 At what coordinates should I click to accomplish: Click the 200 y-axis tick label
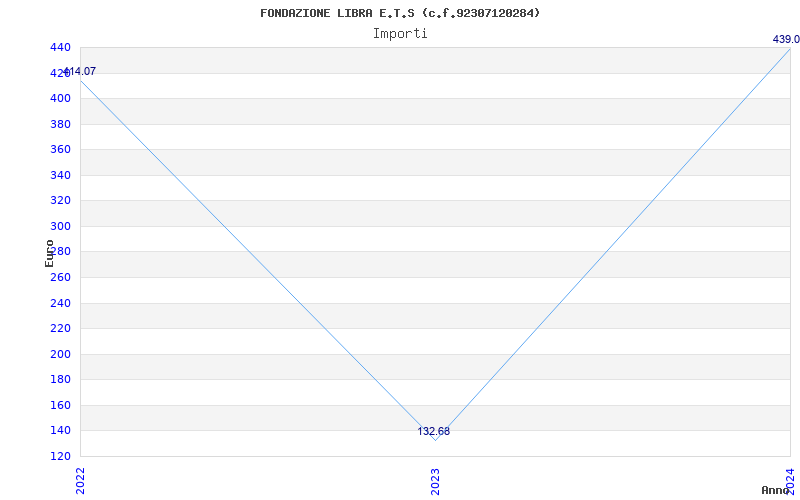tap(60, 354)
